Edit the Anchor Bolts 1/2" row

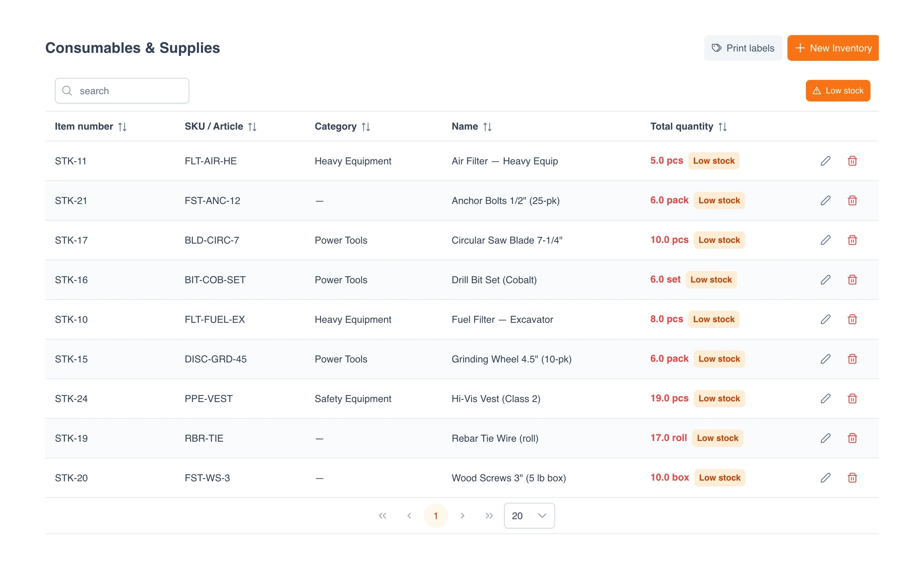click(x=825, y=200)
